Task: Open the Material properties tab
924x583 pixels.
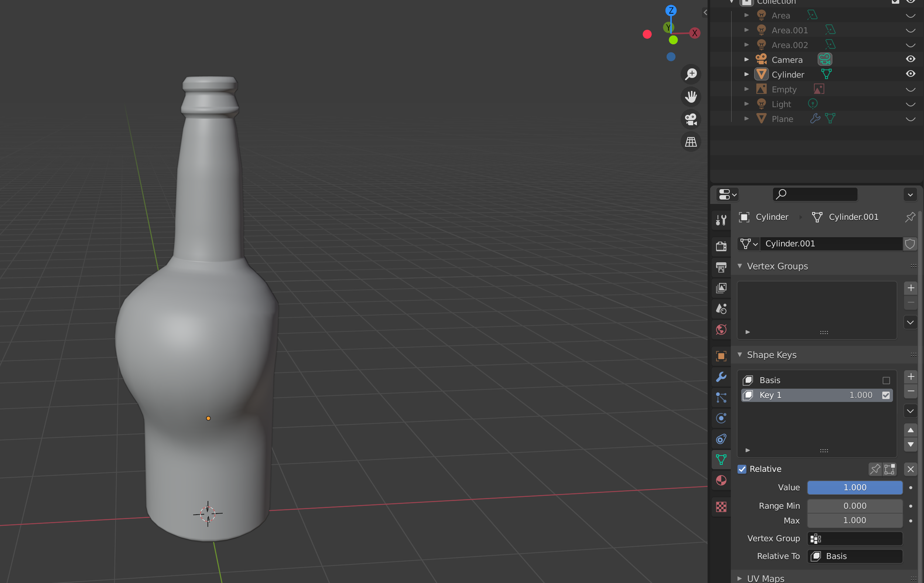Action: (721, 480)
